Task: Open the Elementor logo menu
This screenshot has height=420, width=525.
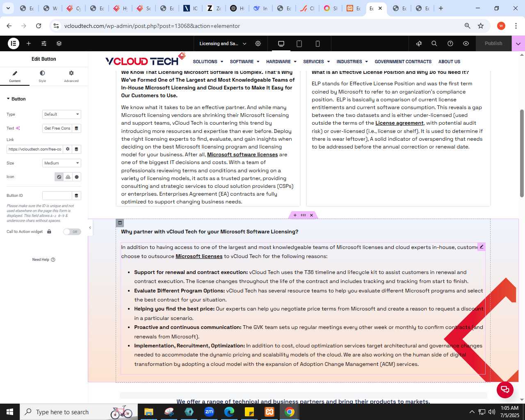Action: [14, 43]
